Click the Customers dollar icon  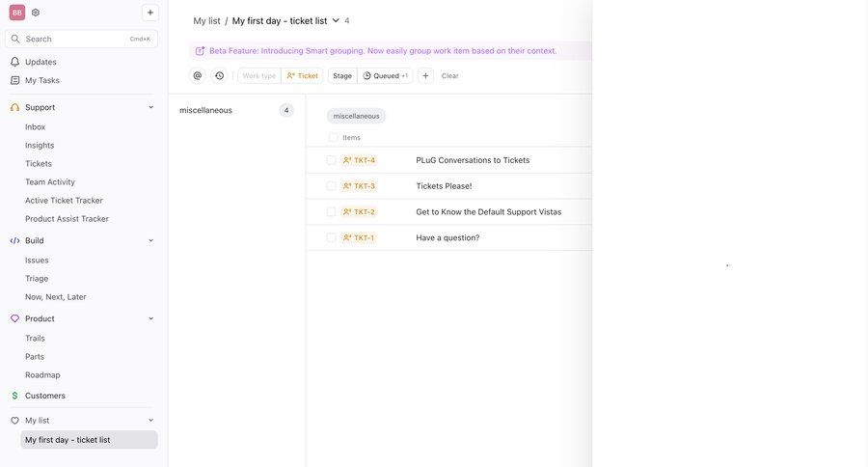[x=14, y=396]
